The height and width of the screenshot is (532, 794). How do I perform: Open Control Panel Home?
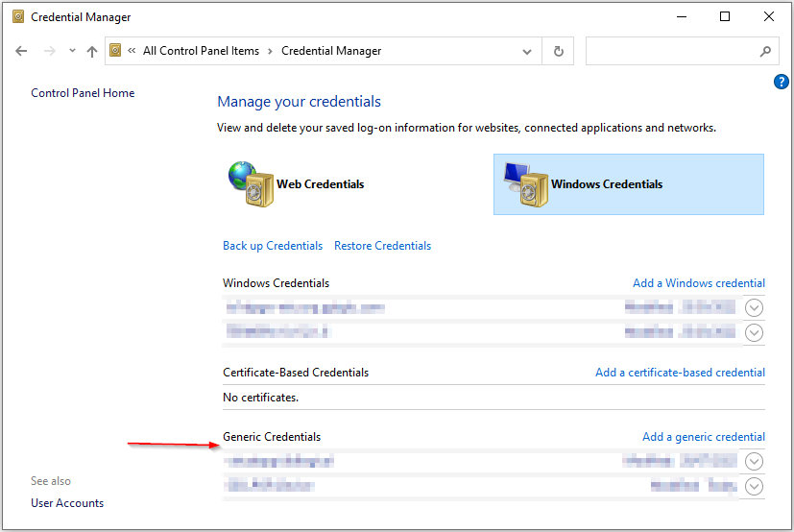[x=83, y=93]
